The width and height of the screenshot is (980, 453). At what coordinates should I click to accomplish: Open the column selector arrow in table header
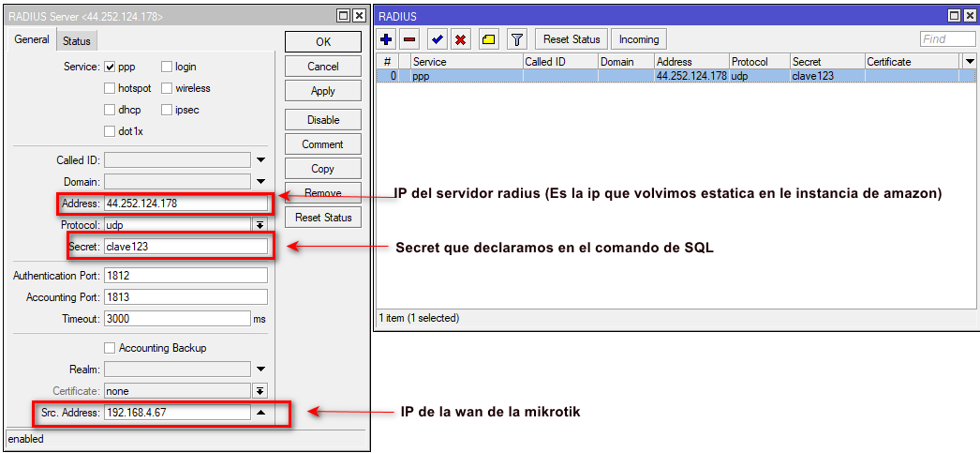click(969, 61)
